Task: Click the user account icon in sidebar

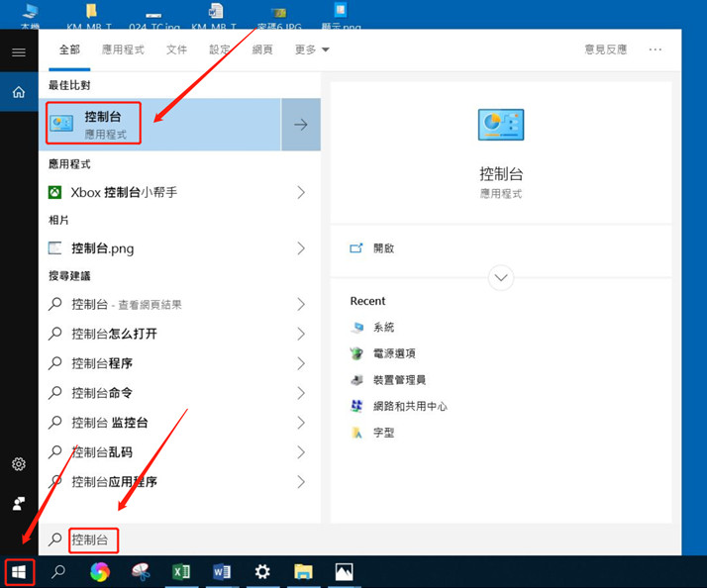Action: 19,504
